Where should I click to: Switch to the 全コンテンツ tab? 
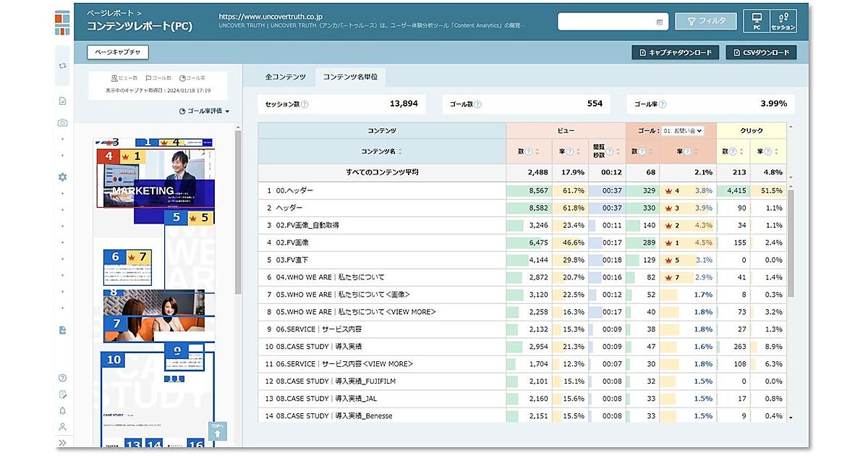285,77
